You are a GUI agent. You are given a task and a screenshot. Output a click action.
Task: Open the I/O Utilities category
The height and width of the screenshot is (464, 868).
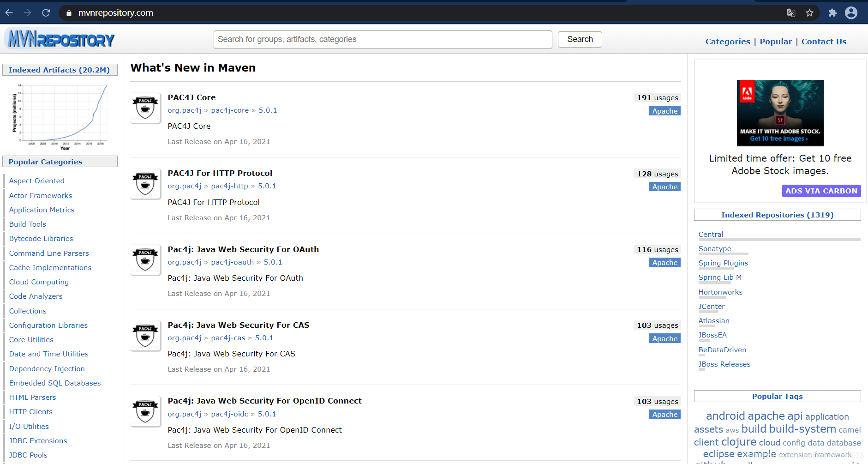click(x=29, y=427)
